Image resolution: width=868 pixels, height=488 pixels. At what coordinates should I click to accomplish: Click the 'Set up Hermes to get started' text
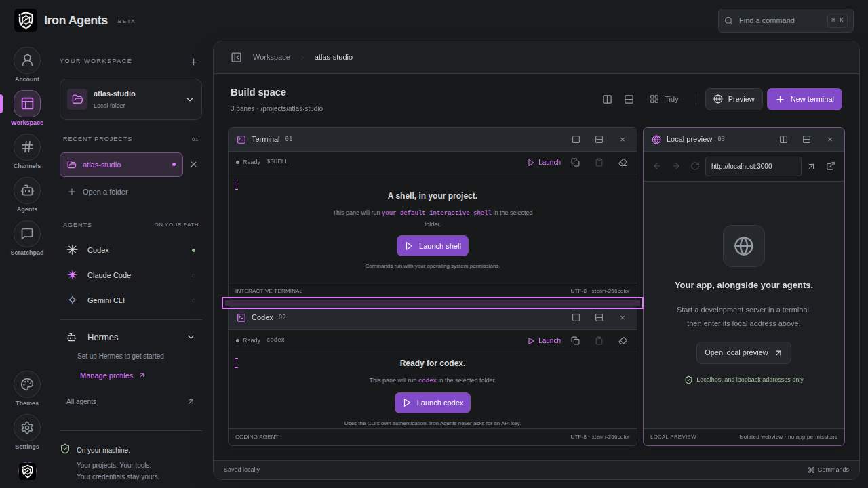[121, 356]
